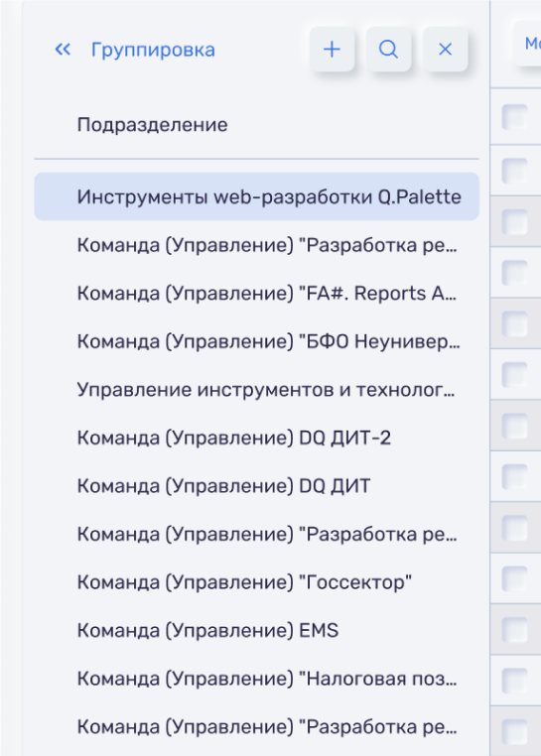
Task: Tick the first checkbox in the table
Action: [x=514, y=117]
